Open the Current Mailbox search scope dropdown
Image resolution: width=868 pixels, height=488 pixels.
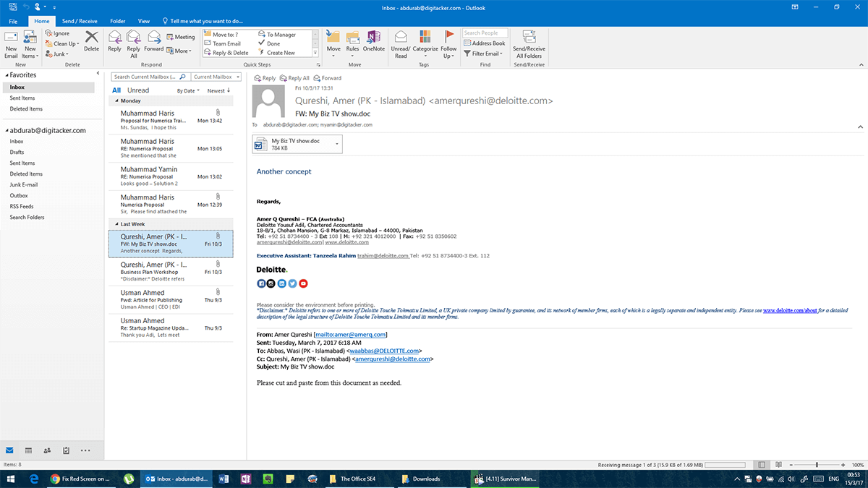pyautogui.click(x=216, y=77)
